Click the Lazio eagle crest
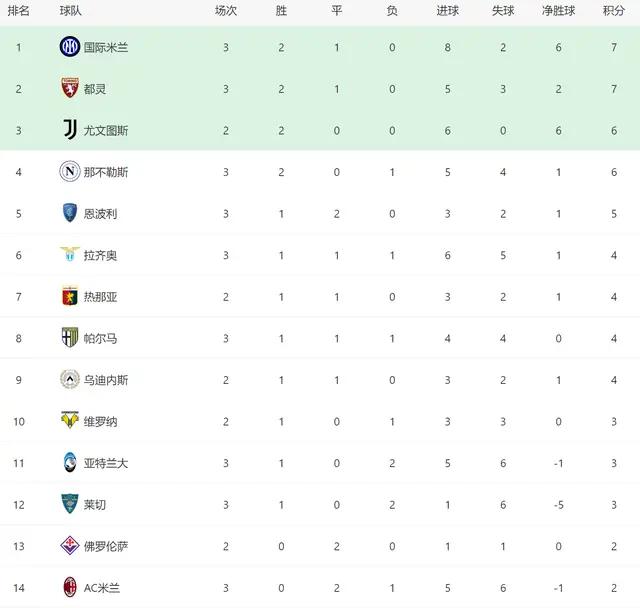Viewport: 640px width, 608px height. (70, 254)
